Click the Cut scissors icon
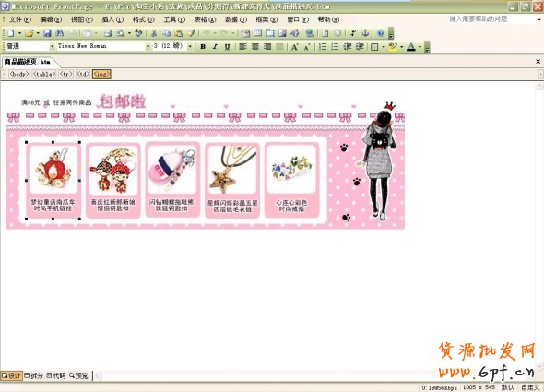 (x=154, y=33)
